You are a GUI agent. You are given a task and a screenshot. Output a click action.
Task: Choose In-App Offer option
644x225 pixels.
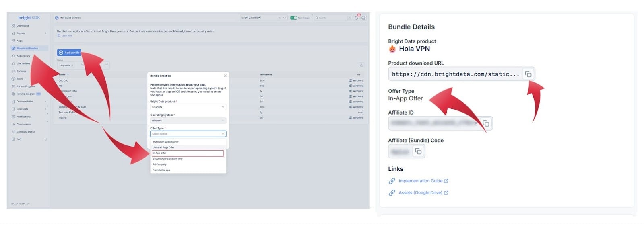click(x=188, y=153)
